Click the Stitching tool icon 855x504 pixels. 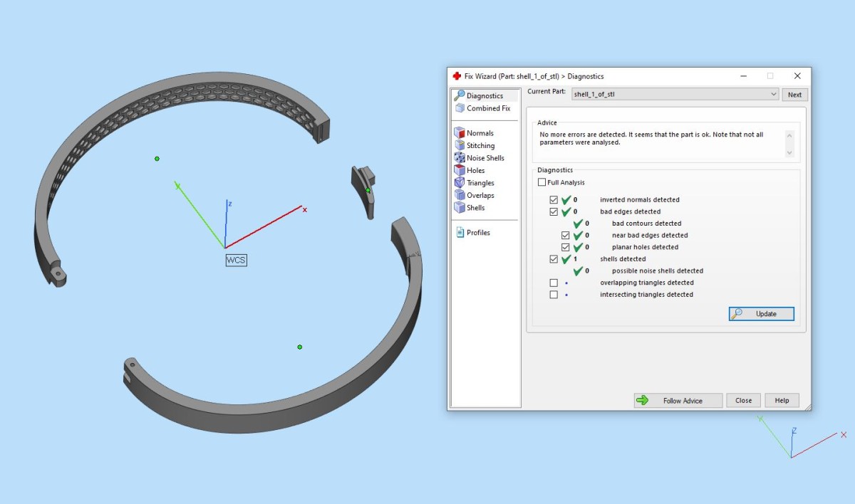(x=460, y=145)
